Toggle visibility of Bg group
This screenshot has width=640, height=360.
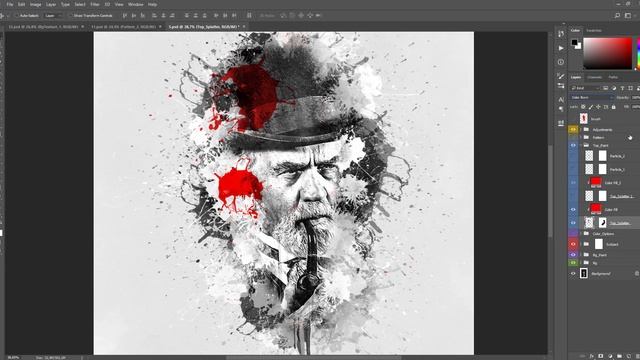[573, 263]
